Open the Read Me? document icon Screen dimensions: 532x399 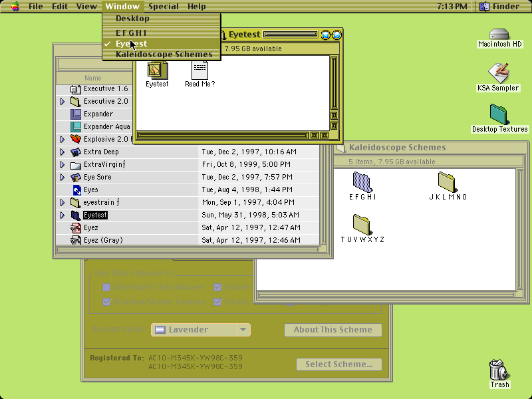pos(200,70)
